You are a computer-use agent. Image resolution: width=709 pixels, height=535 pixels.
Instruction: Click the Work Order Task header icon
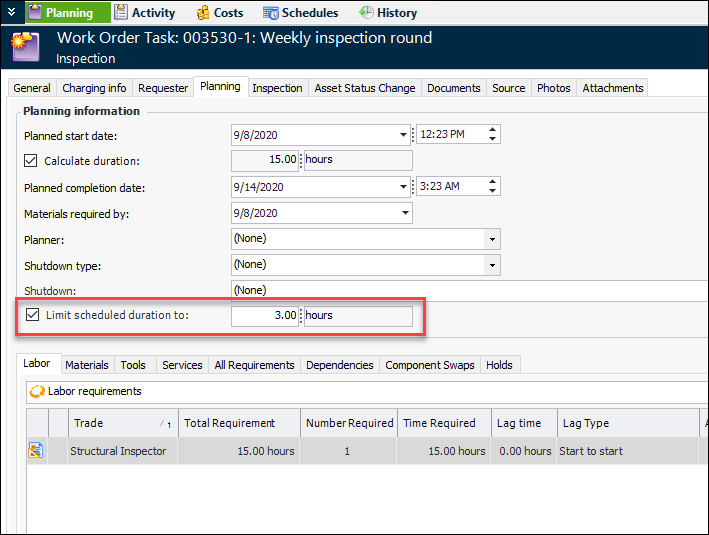25,48
